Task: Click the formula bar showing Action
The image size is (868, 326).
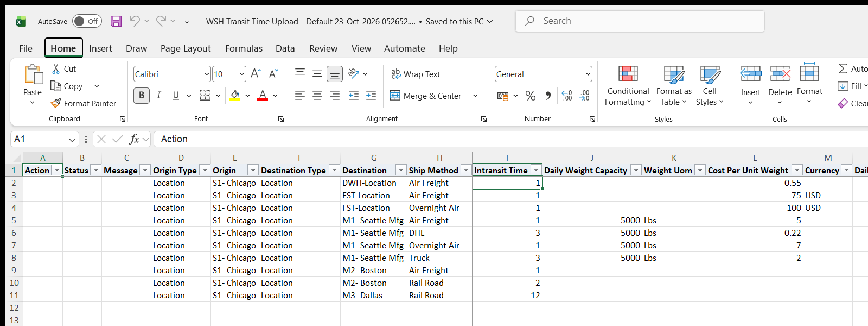Action: 510,139
